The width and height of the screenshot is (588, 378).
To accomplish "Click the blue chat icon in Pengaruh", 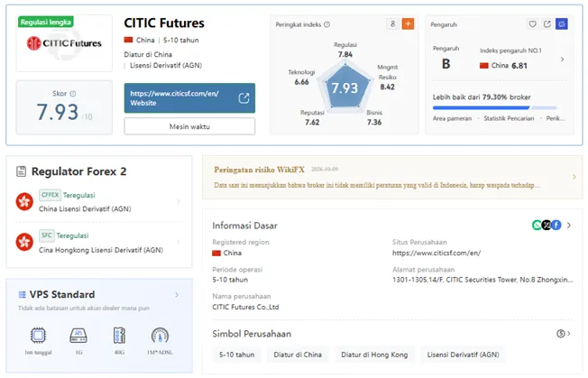I will coord(561,24).
